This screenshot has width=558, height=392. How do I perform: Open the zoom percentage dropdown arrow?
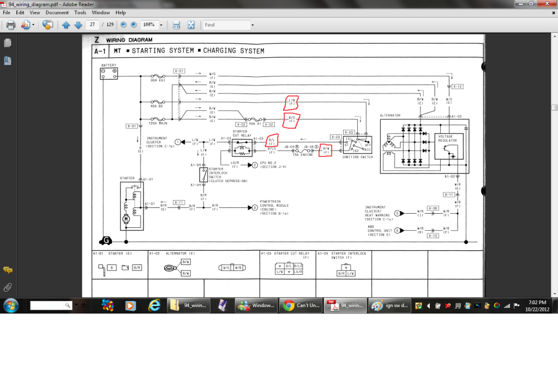(x=161, y=25)
